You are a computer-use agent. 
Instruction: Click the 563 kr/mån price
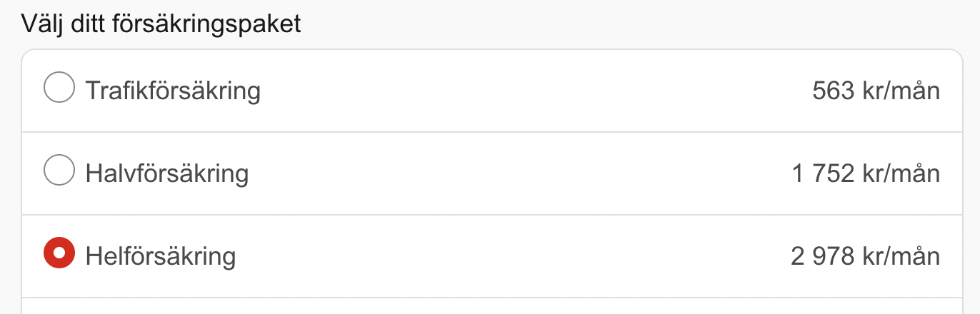tap(876, 91)
